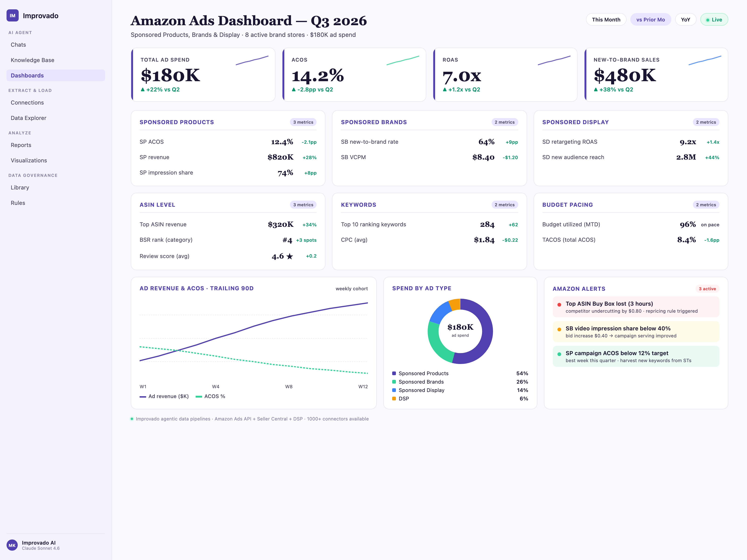This screenshot has width=747, height=560.
Task: Select vs Prior Mo comparison
Action: (650, 20)
